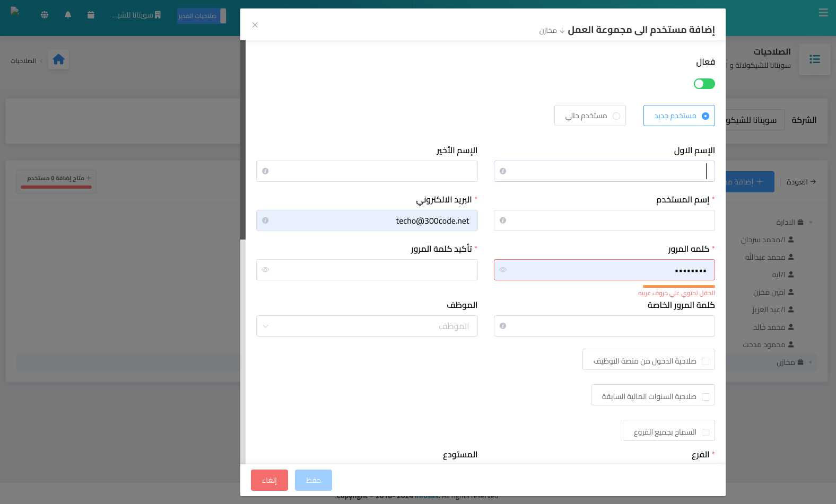Click the إضافة button in background page
This screenshot has width=836, height=504.
pyautogui.click(x=750, y=182)
